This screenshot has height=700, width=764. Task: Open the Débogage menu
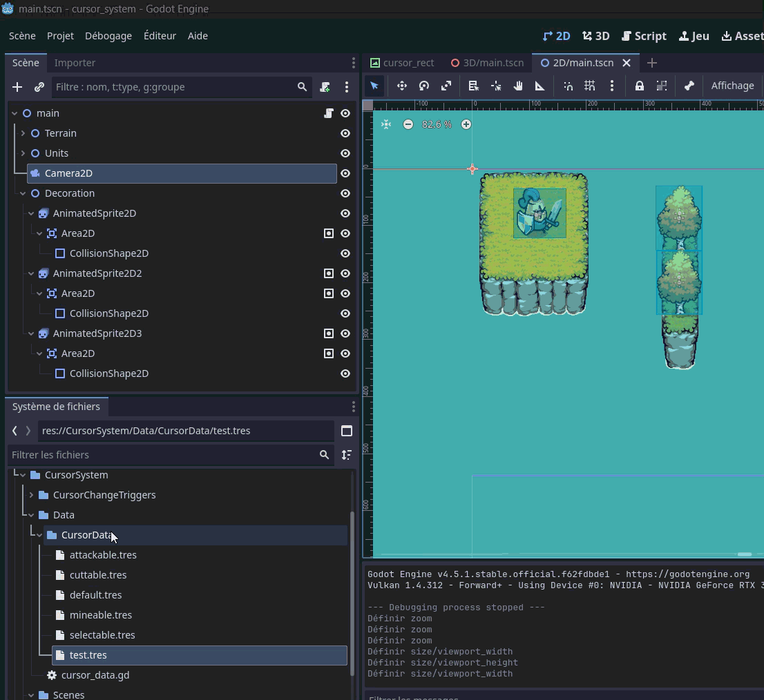pos(108,36)
